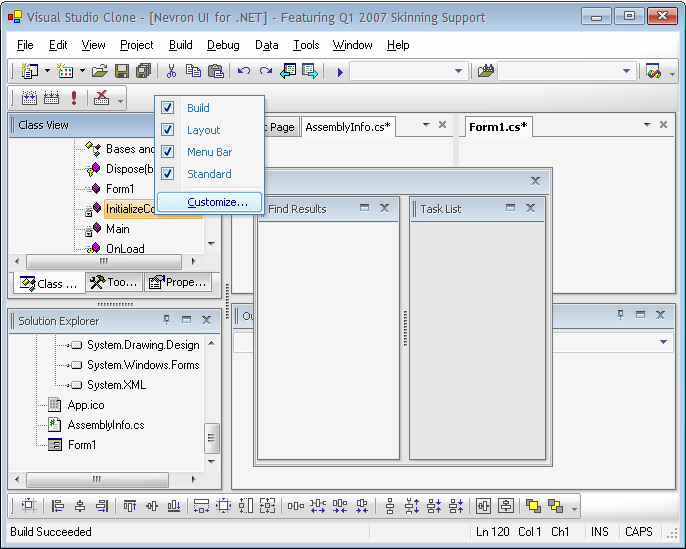Maximize the Solution Explorer panel
The image size is (686, 549).
coord(186,320)
